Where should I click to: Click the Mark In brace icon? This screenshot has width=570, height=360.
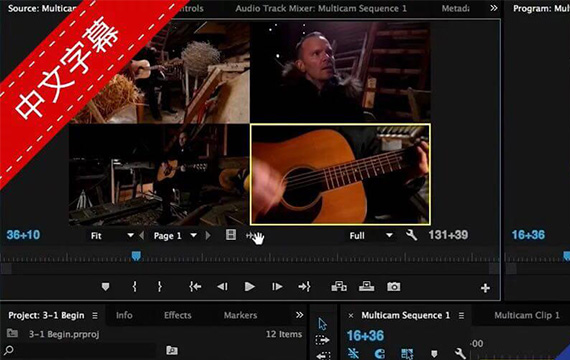coord(135,287)
